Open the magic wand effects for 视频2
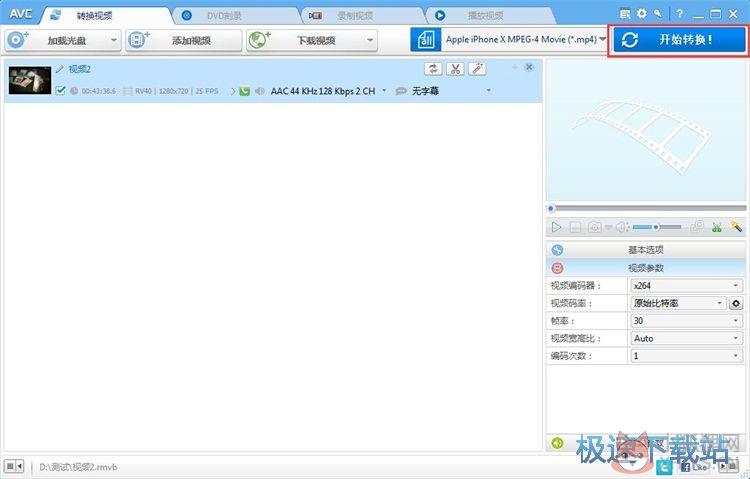Image resolution: width=750 pixels, height=479 pixels. pos(477,69)
